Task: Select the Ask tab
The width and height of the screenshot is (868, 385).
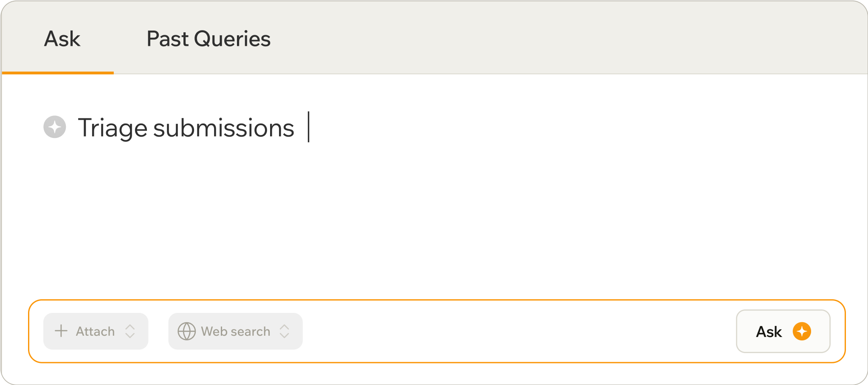Action: pos(62,39)
